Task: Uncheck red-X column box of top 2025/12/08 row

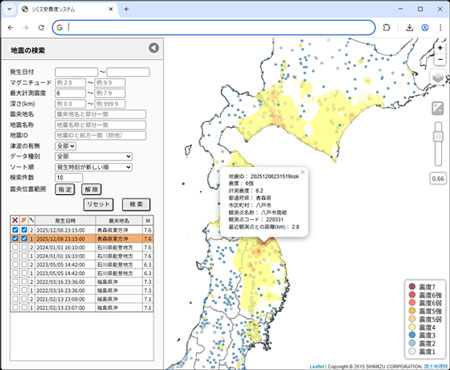Action: (x=15, y=230)
